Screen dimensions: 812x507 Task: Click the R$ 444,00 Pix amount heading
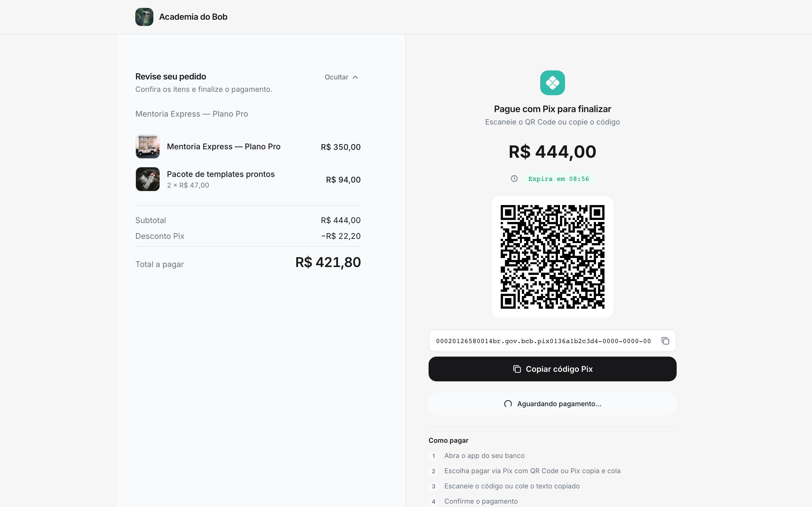pos(552,152)
